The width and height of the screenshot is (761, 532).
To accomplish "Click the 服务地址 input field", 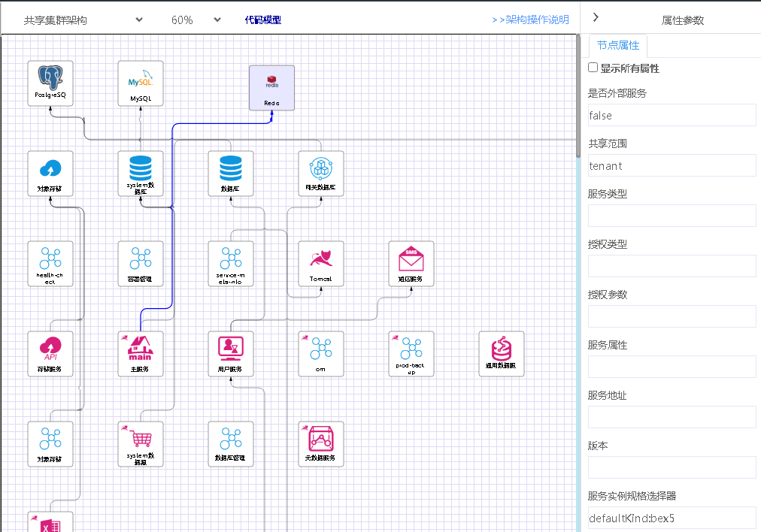I will 672,417.
